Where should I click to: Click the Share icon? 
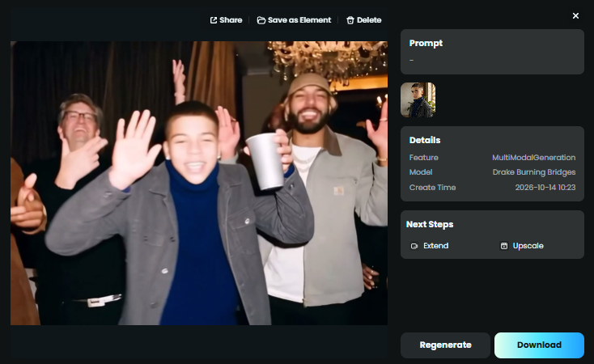pyautogui.click(x=214, y=20)
